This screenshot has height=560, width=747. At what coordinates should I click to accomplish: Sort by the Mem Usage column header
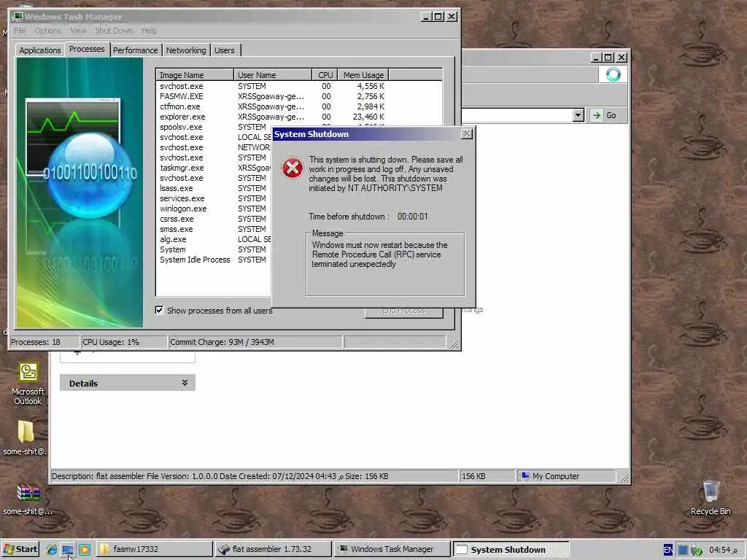pos(363,75)
